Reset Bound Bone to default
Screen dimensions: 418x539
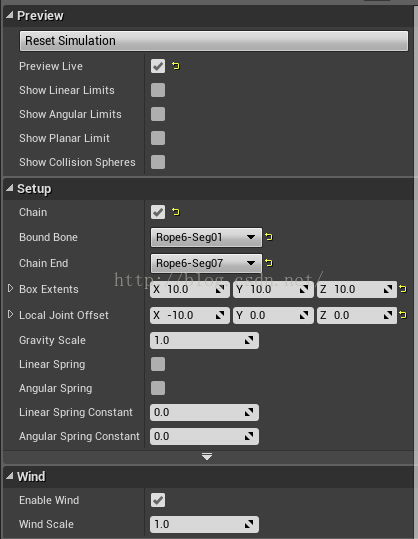click(269, 237)
